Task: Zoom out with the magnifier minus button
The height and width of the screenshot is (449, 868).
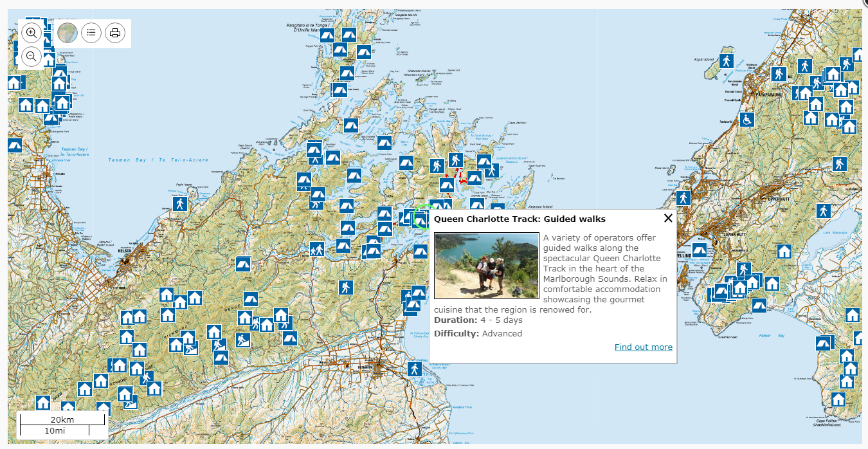Action: click(32, 57)
